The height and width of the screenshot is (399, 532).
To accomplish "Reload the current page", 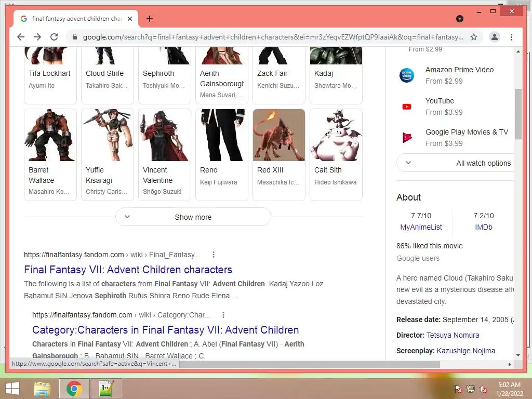I will pyautogui.click(x=54, y=37).
